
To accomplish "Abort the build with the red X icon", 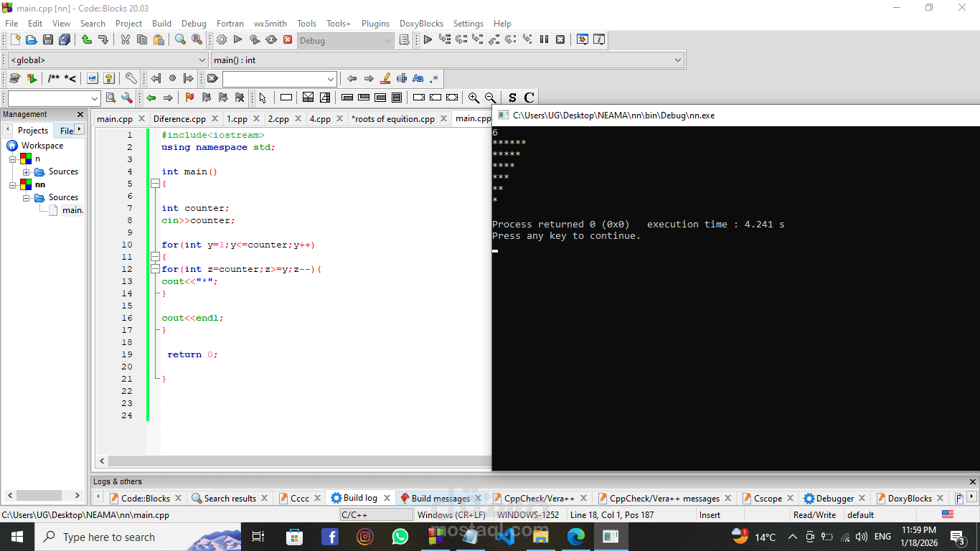I will coord(288,40).
